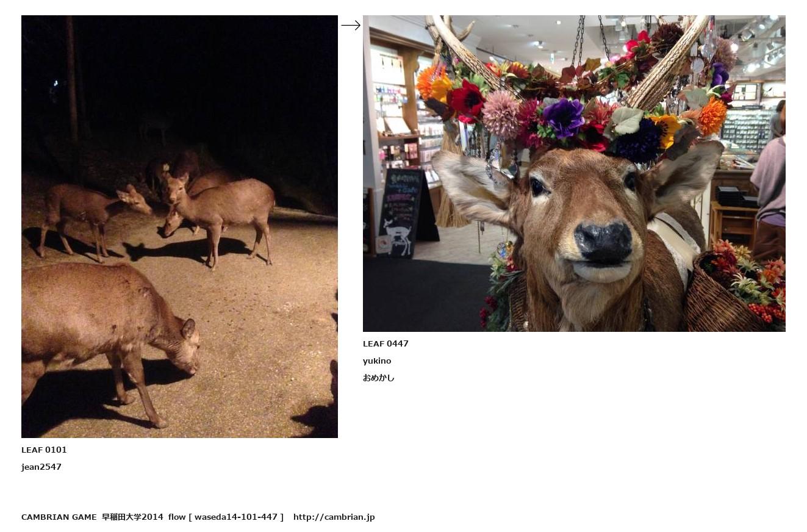Viewport: 807px width, 532px height.
Task: Click the arrow icon between the photos
Action: click(351, 25)
